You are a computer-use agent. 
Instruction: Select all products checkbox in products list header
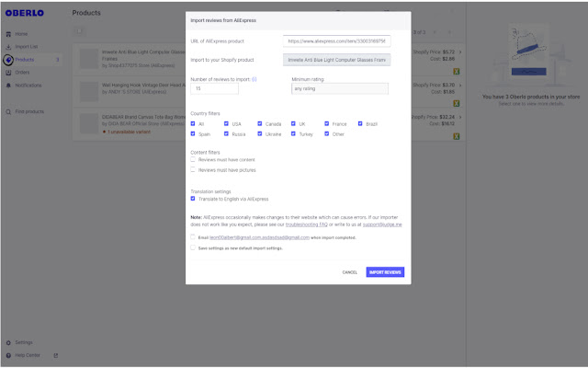(79, 31)
